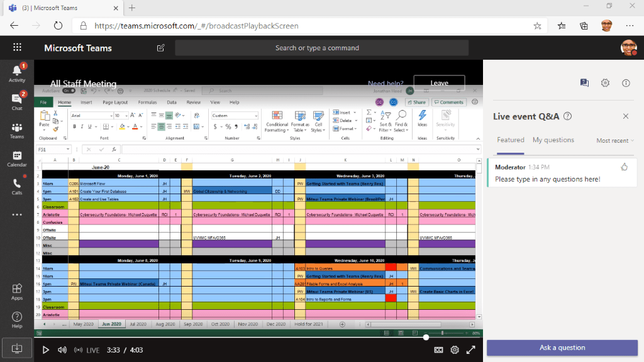The height and width of the screenshot is (362, 644).
Task: Refresh the browser page
Action: click(58, 26)
